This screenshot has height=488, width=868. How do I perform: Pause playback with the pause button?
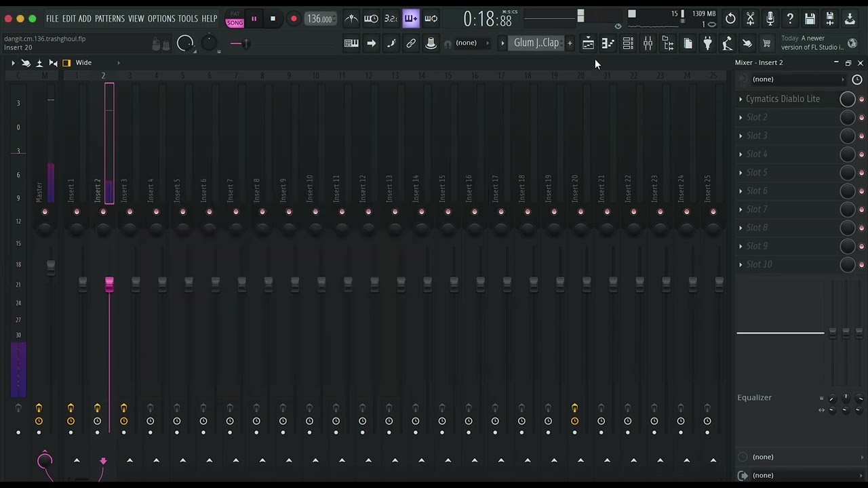pyautogui.click(x=254, y=19)
